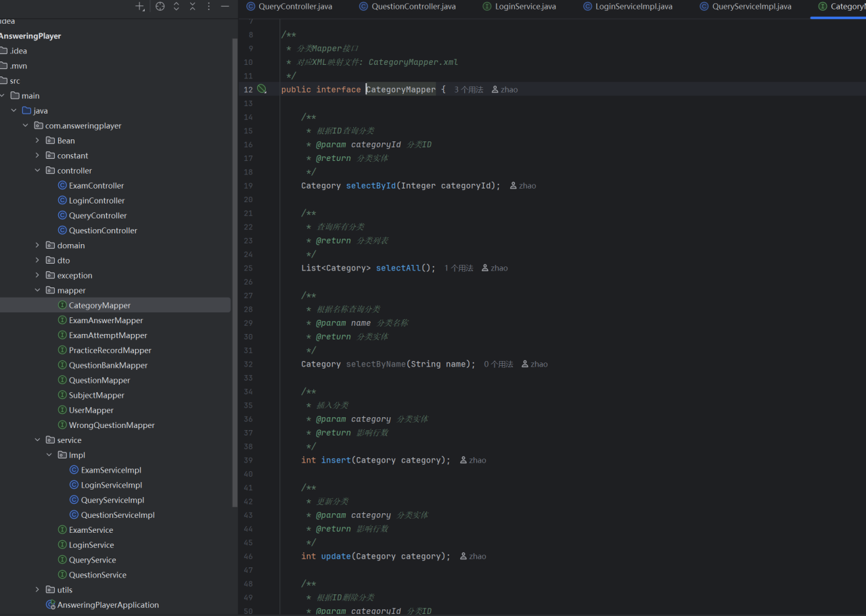
Task: Expand the dto package chevron
Action: (x=37, y=260)
